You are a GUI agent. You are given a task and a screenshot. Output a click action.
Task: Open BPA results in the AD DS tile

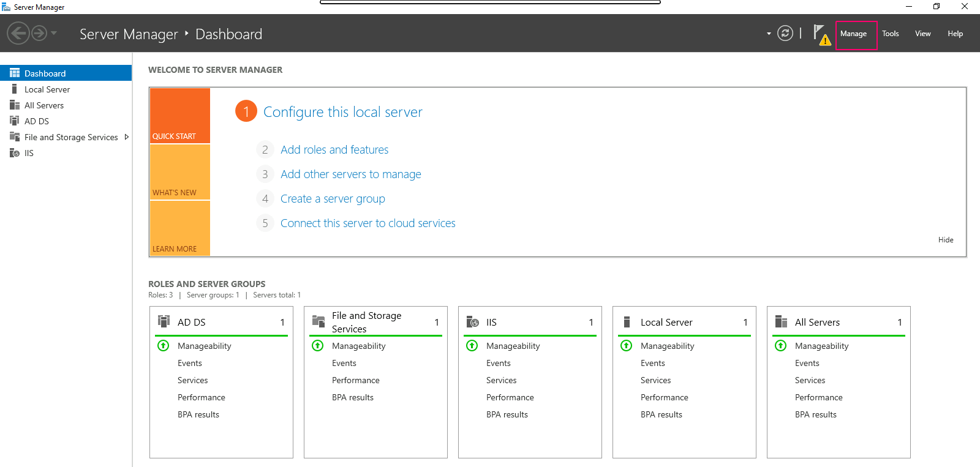pyautogui.click(x=198, y=414)
